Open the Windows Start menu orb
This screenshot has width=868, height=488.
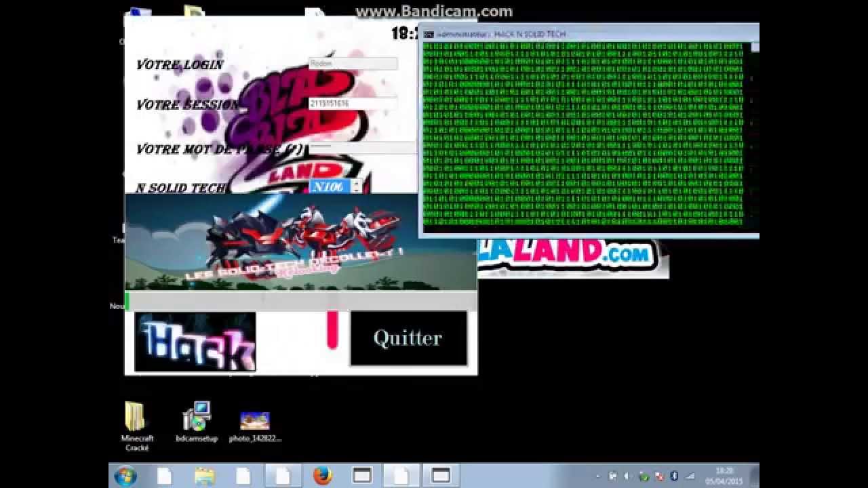[x=125, y=476]
